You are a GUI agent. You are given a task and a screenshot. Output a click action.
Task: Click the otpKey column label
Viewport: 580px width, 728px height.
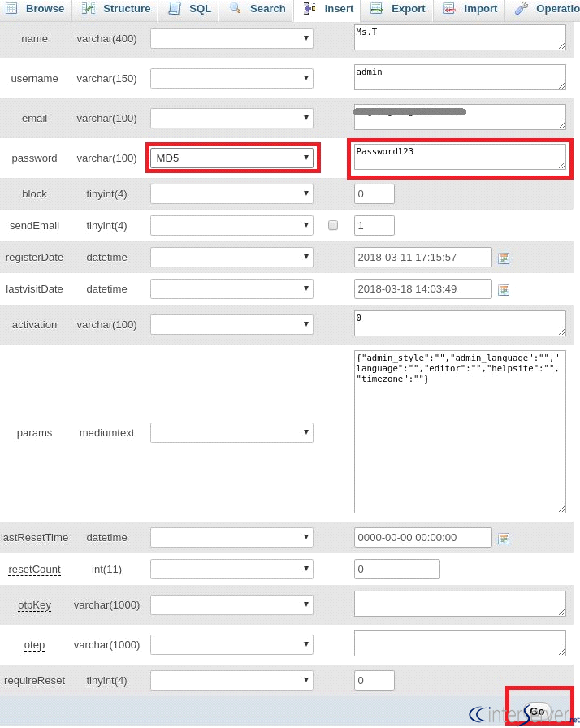pyautogui.click(x=34, y=605)
